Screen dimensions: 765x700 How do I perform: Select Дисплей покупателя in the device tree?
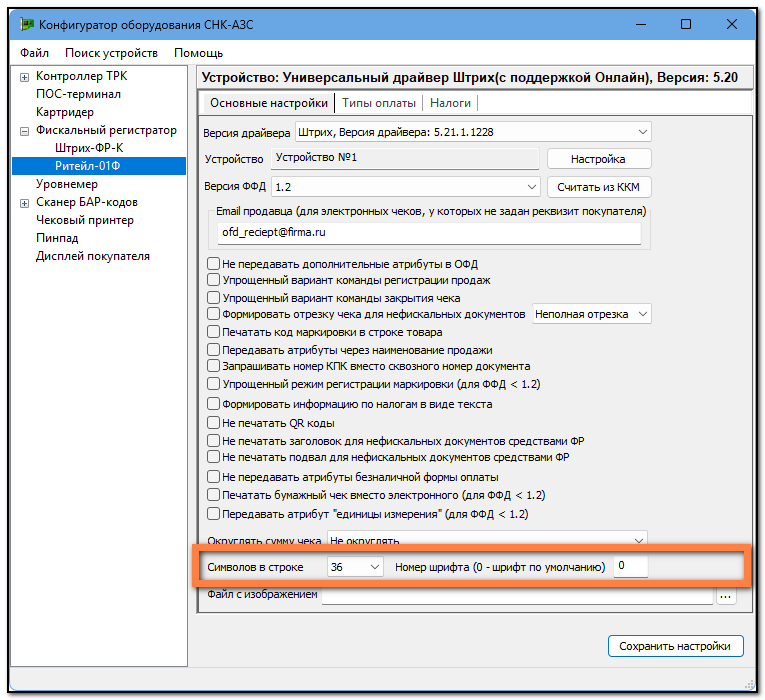(92, 256)
